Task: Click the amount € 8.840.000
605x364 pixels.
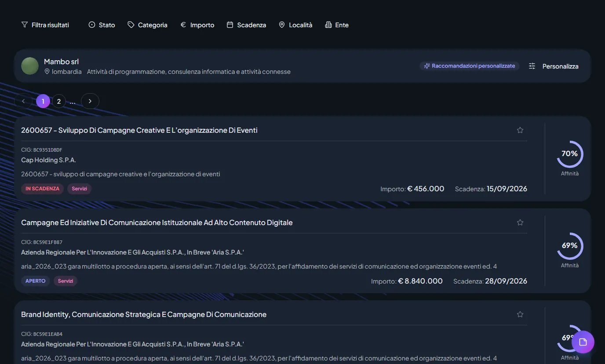Action: [x=420, y=281]
